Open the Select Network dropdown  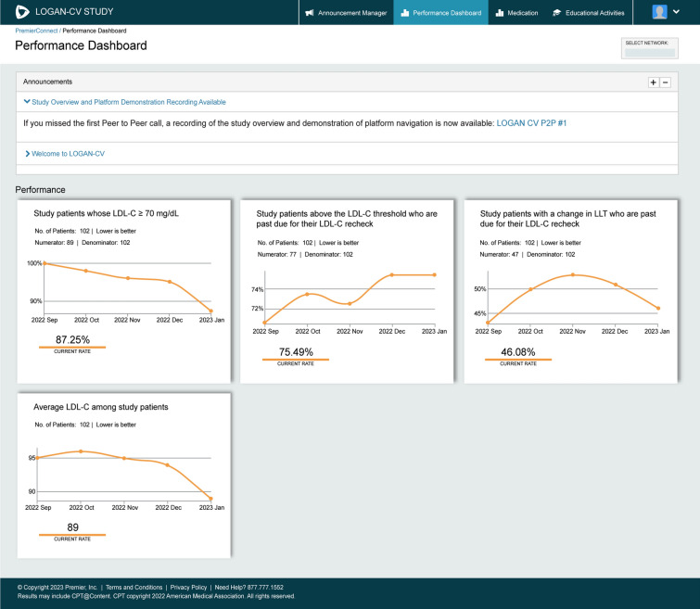(x=649, y=53)
